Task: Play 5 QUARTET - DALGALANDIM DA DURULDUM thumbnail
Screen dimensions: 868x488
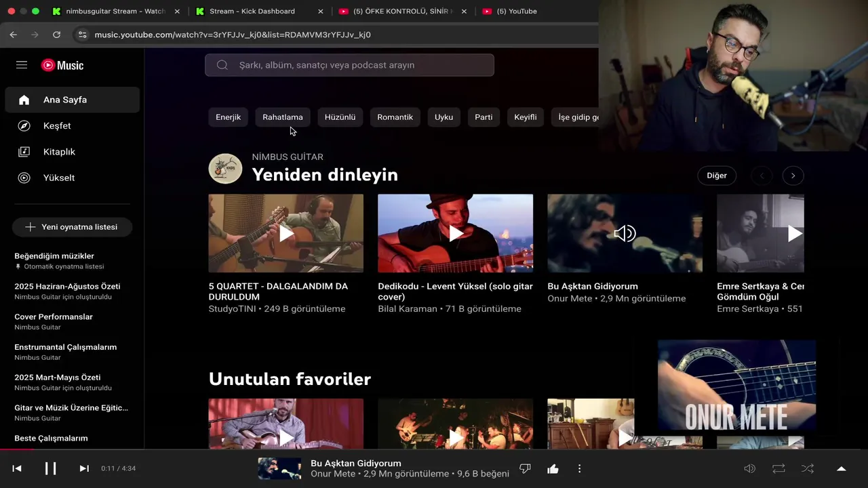Action: click(285, 233)
